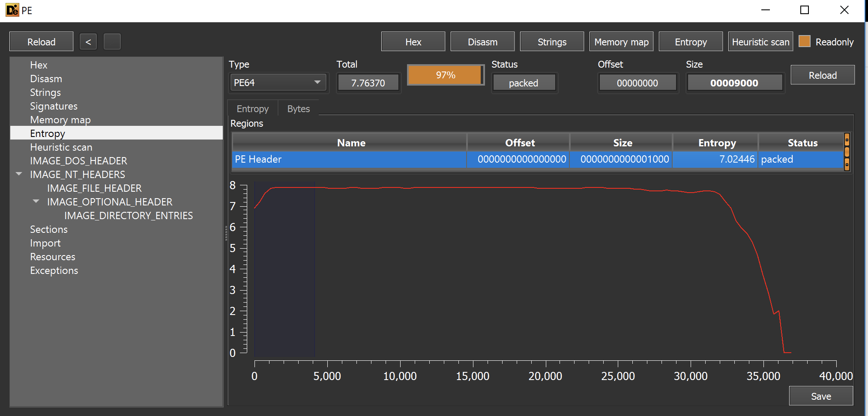This screenshot has width=868, height=416.
Task: Run the Heuristic scan toolbar button
Action: click(x=761, y=42)
